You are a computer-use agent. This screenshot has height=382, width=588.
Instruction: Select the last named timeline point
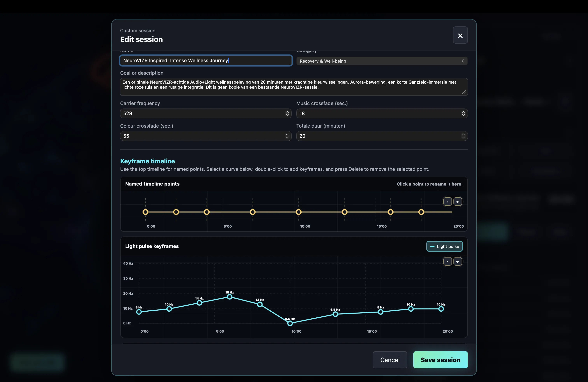[421, 212]
